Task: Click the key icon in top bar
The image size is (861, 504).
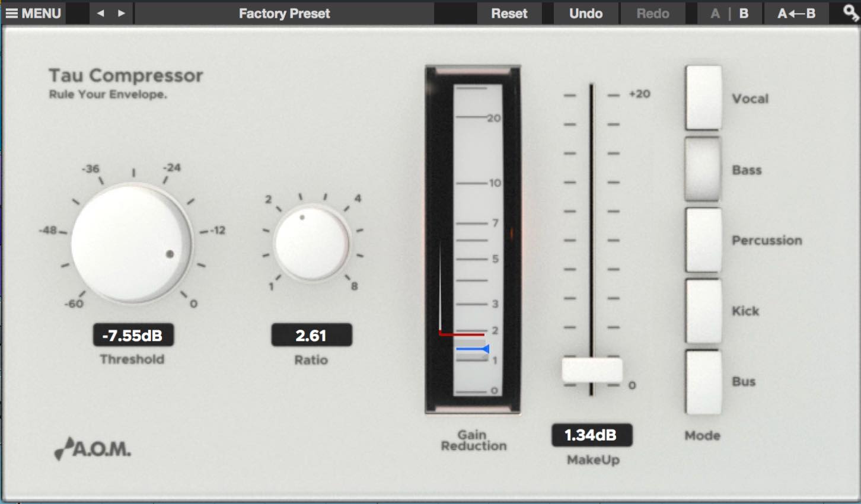Action: 851,12
